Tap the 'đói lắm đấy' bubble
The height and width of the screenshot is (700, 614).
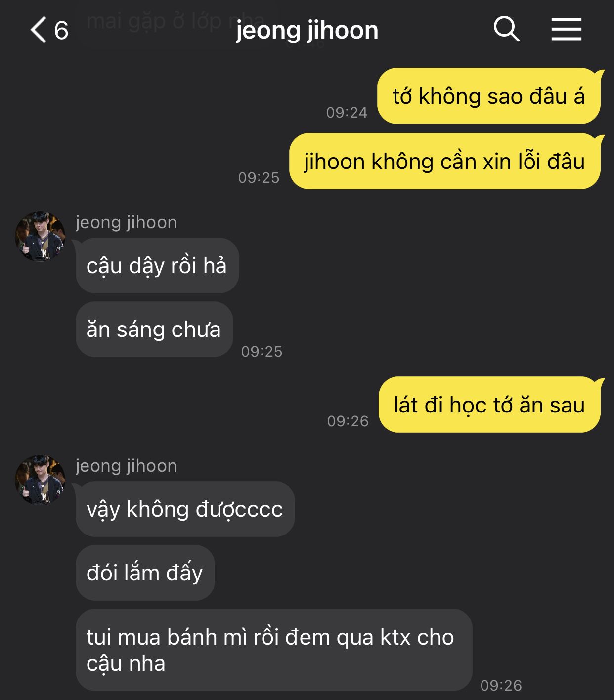pos(145,573)
